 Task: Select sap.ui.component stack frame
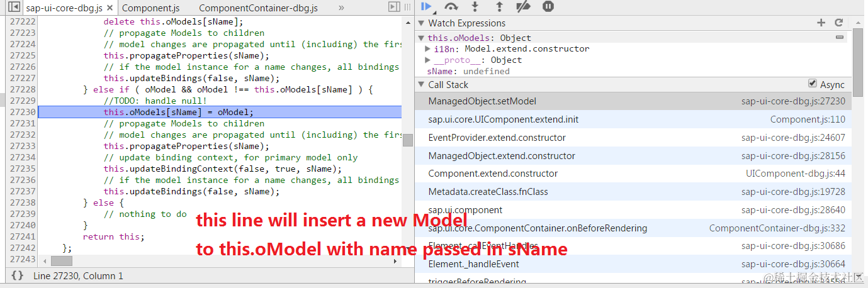(x=634, y=210)
